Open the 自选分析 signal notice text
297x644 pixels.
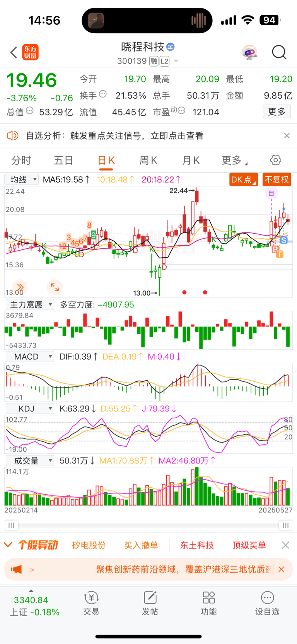point(114,136)
